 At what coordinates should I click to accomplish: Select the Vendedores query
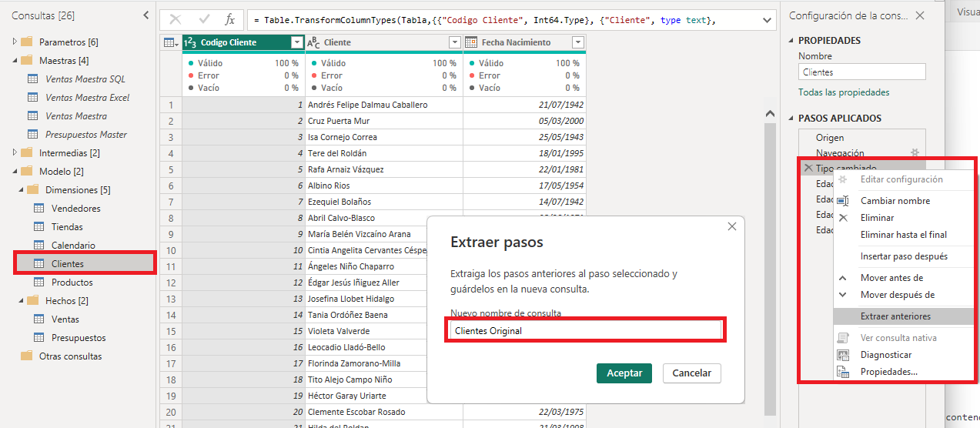point(76,209)
